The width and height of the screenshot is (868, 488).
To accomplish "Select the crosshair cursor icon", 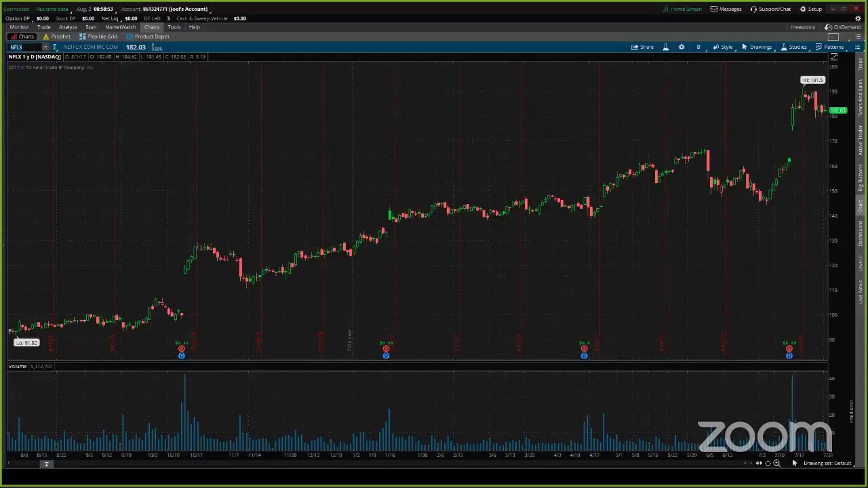I will point(768,464).
